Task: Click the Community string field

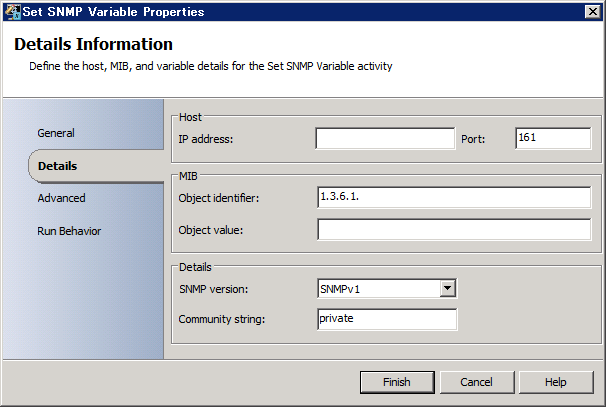Action: (387, 319)
